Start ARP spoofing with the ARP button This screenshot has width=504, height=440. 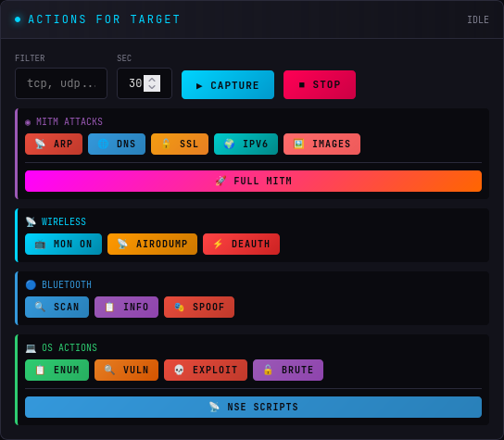[54, 144]
